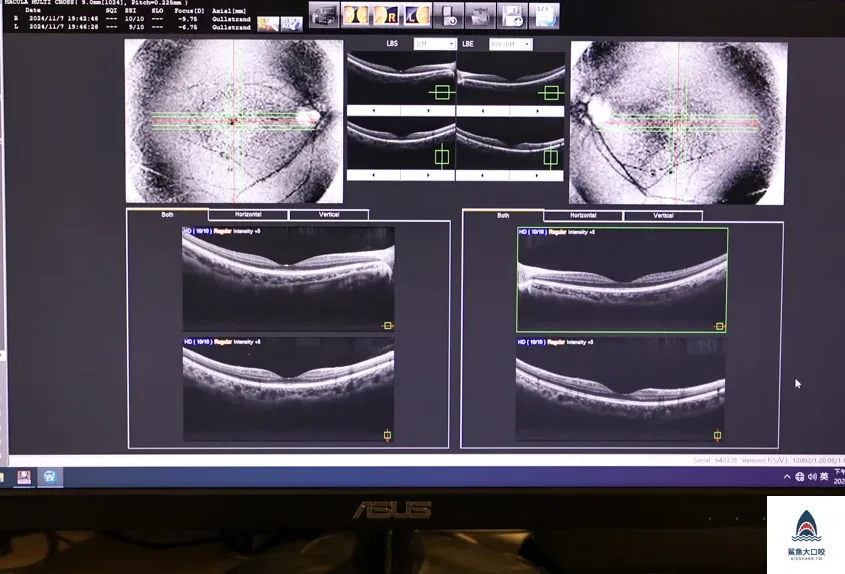This screenshot has height=574, width=845.
Task: Open the folder icon in the top toolbar
Action: click(x=480, y=16)
